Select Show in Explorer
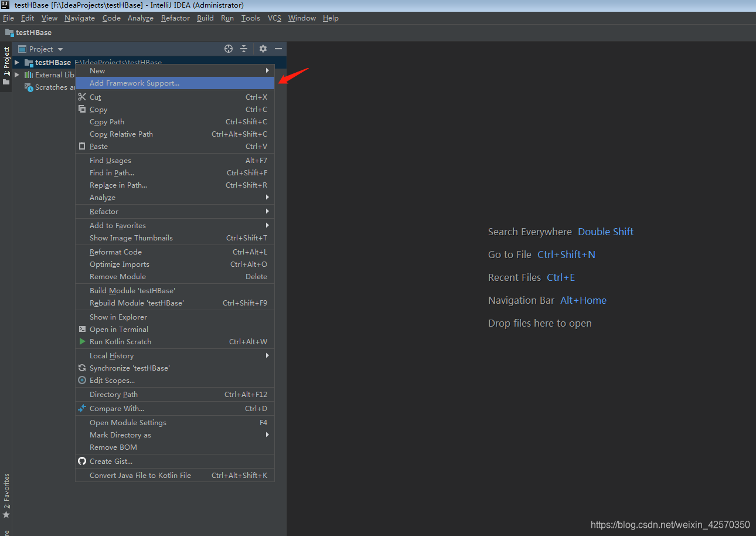 [x=175, y=317]
